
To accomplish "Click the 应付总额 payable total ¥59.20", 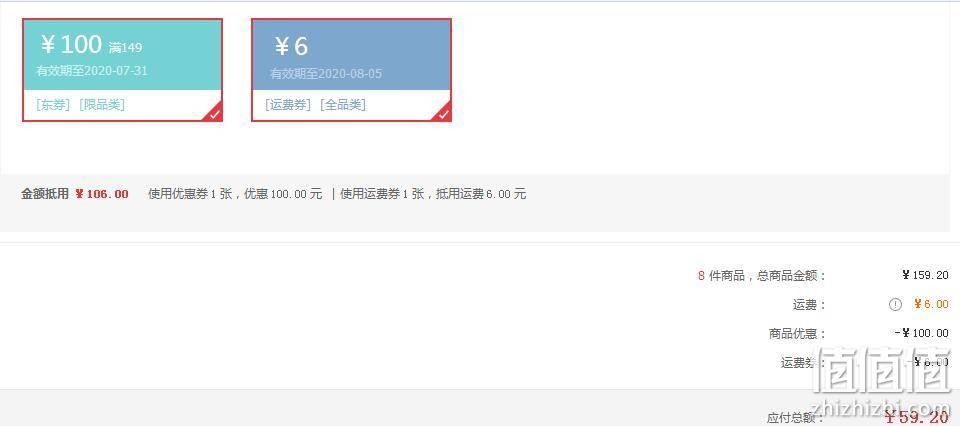I will (917, 417).
